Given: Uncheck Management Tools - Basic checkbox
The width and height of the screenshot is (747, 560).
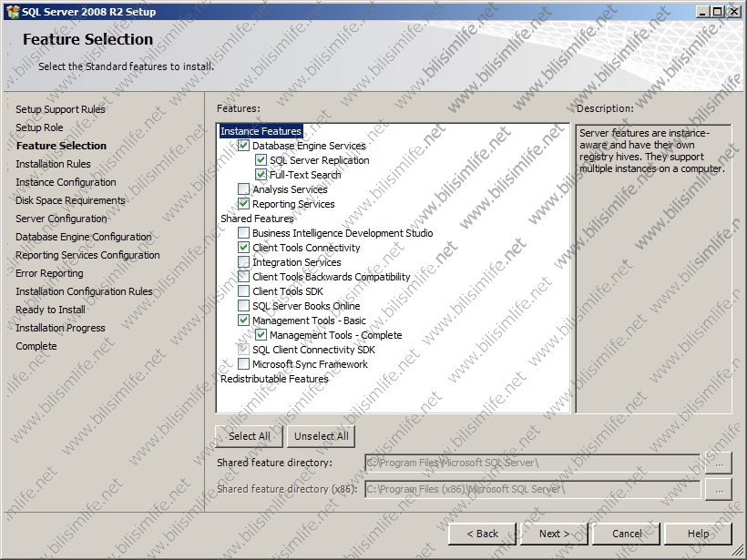Looking at the screenshot, I should [x=243, y=320].
